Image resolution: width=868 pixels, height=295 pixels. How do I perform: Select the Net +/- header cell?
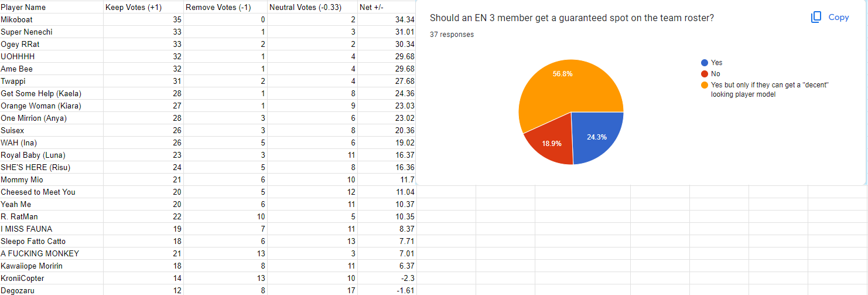click(x=387, y=8)
